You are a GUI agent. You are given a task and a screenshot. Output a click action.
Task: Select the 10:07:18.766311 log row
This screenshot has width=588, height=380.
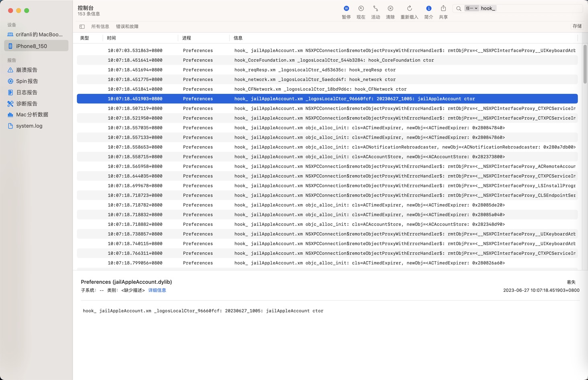click(x=327, y=253)
